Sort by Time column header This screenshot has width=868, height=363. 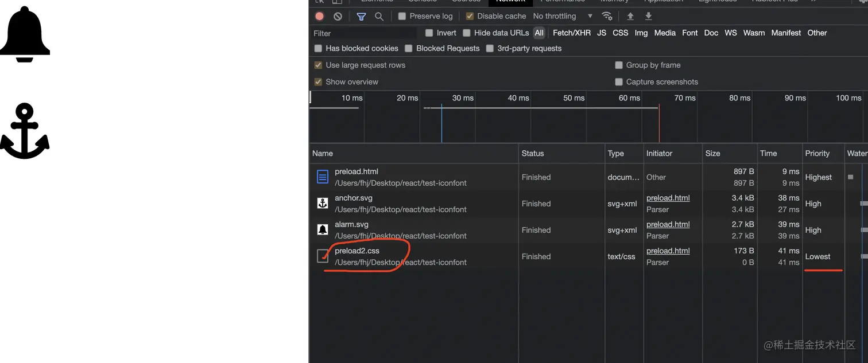coord(780,153)
